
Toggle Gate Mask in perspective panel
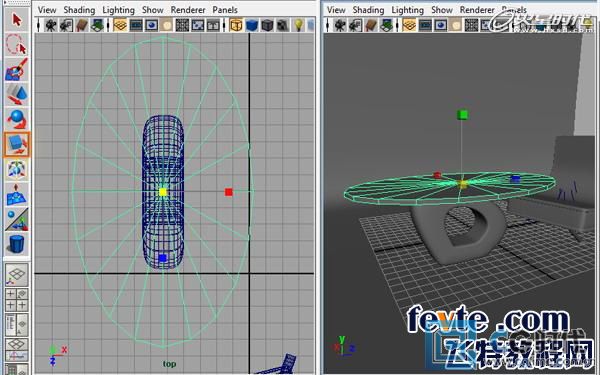(x=456, y=26)
